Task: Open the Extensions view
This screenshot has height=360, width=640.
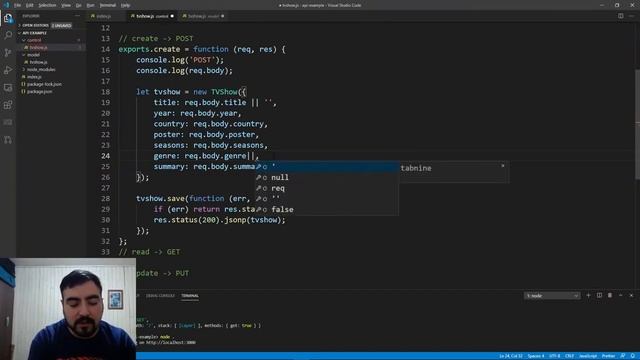Action: (8, 105)
